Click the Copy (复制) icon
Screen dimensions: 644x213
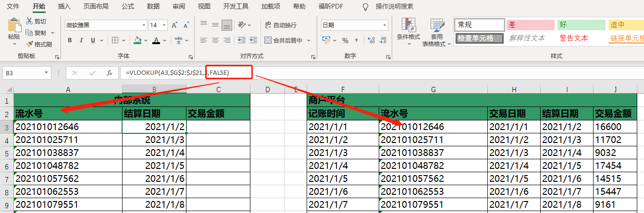click(x=29, y=33)
